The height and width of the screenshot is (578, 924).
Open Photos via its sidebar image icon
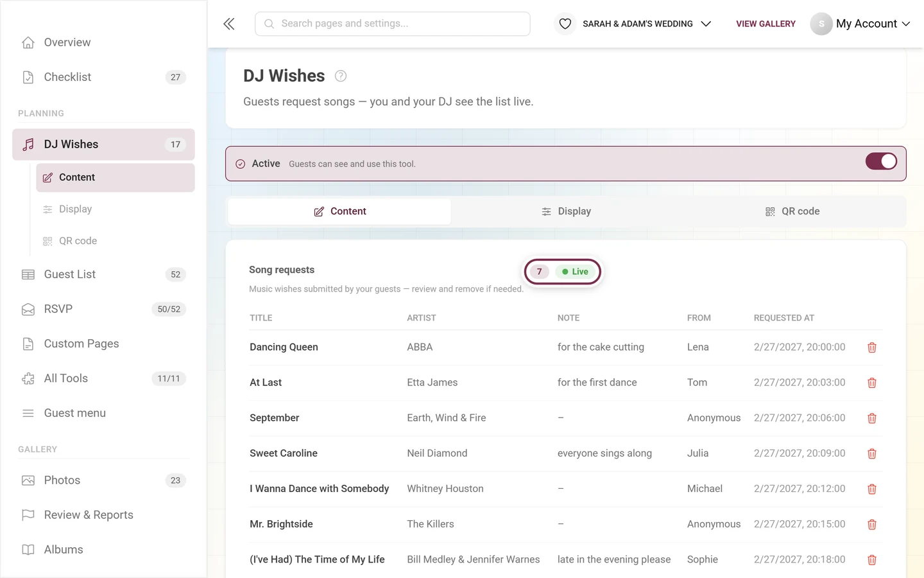(28, 480)
